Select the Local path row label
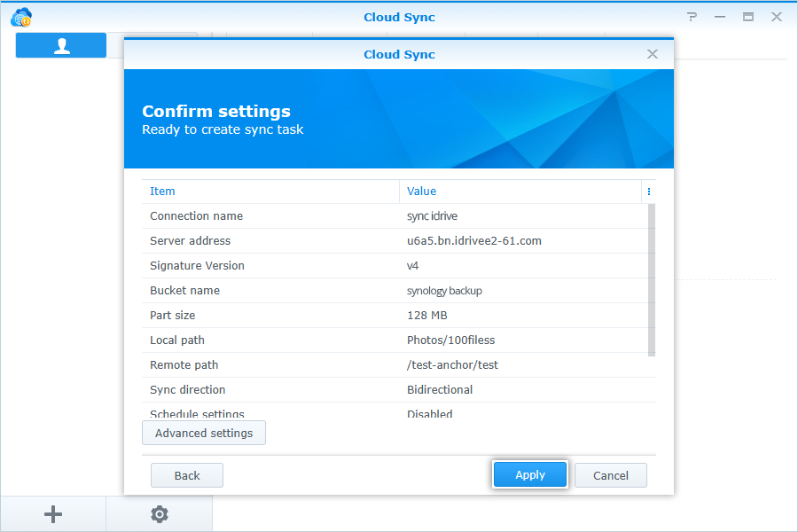This screenshot has height=532, width=798. 177,340
